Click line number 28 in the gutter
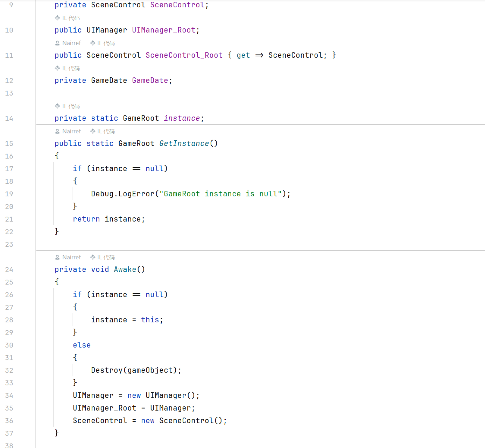The height and width of the screenshot is (448, 485). coord(9,320)
